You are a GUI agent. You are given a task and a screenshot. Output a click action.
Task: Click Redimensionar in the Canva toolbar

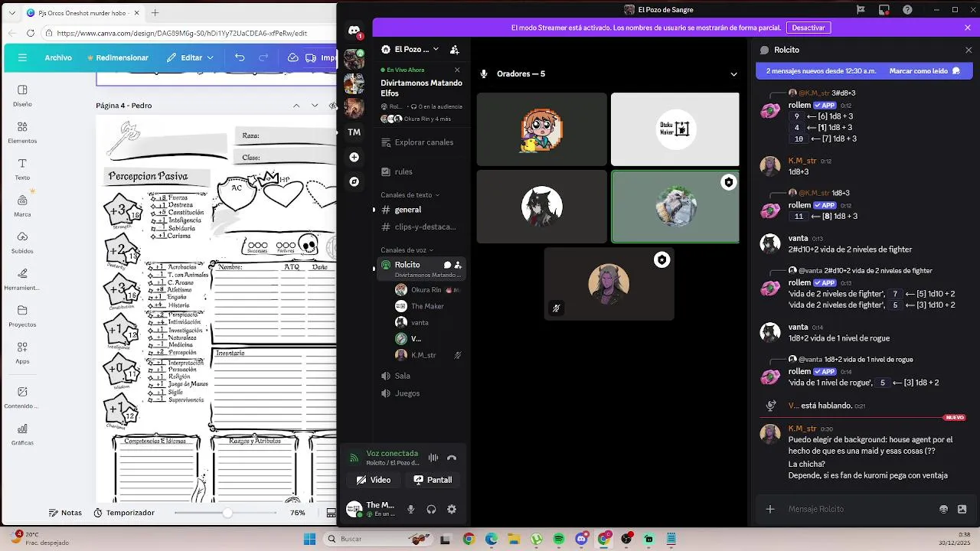coord(118,57)
